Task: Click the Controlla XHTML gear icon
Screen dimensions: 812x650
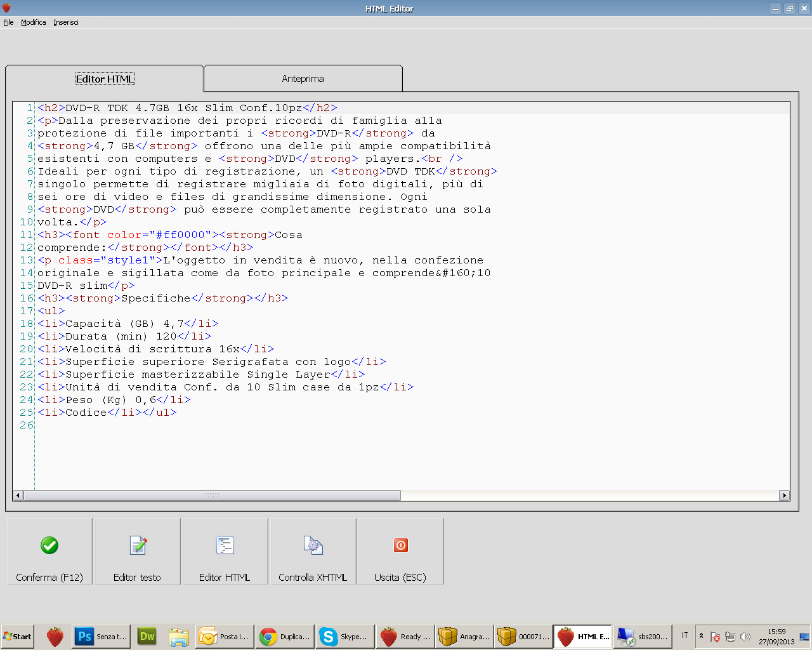Action: pos(313,545)
